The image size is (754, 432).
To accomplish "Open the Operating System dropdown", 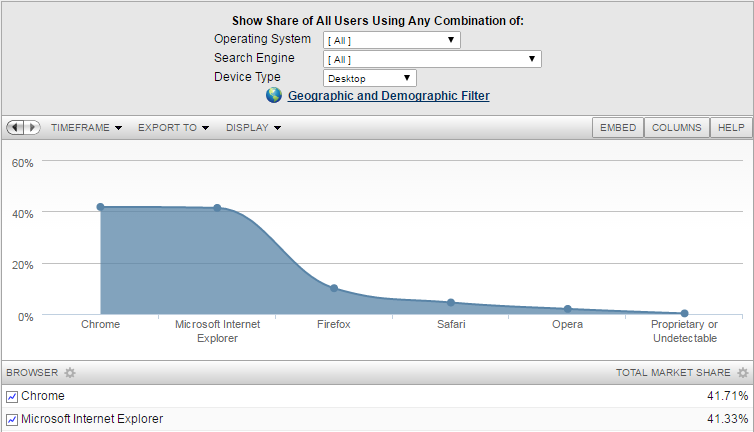I will [391, 40].
